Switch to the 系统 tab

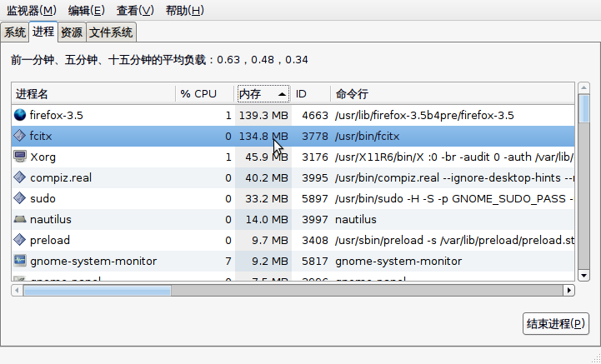coord(14,32)
